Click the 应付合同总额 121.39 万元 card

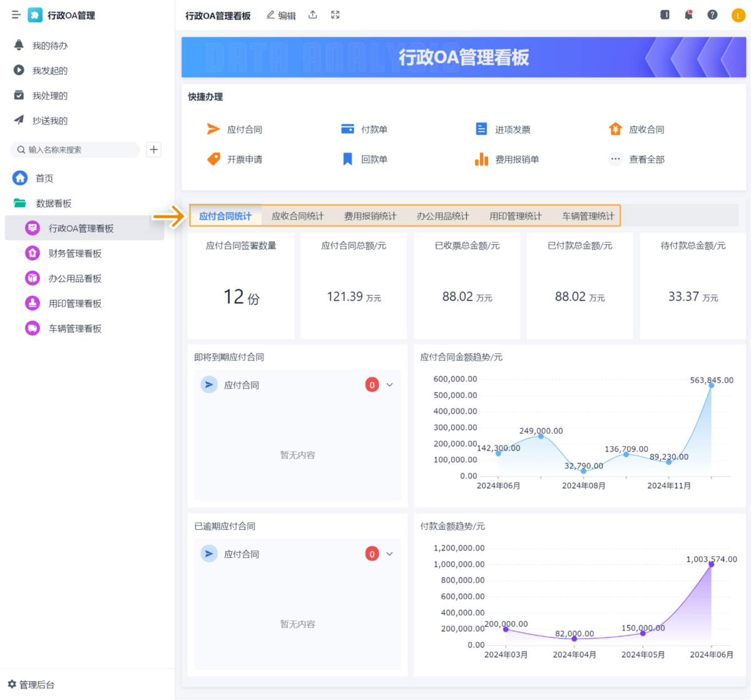tap(354, 286)
